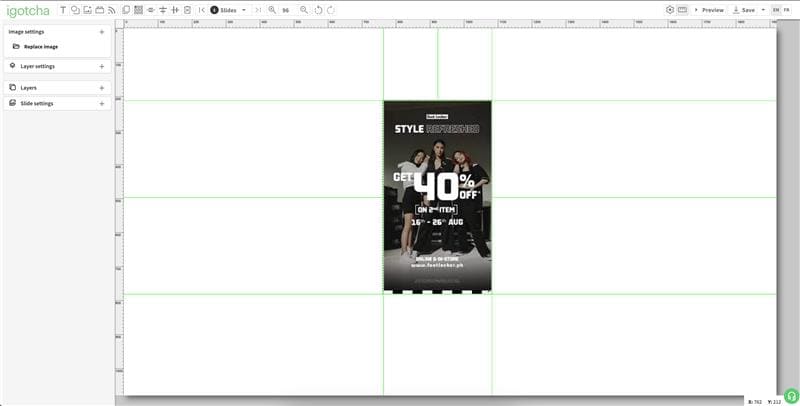Expand the Layers panel
This screenshot has width=800, height=406.
pos(102,88)
